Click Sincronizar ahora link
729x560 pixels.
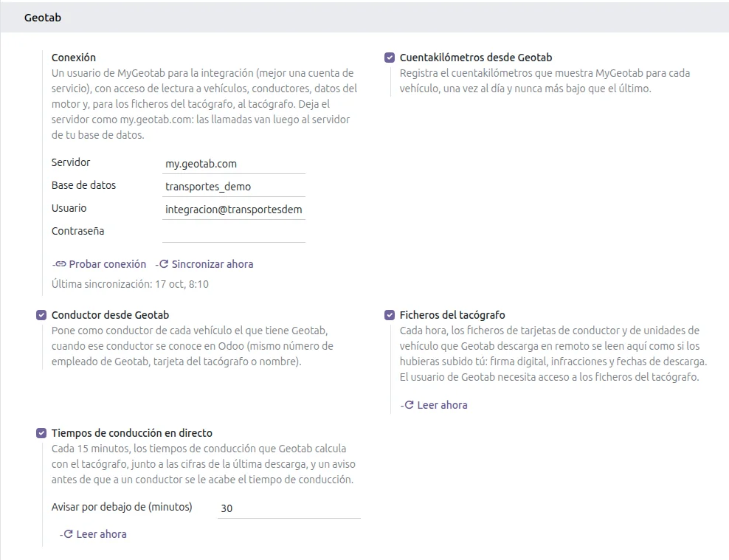click(x=204, y=264)
